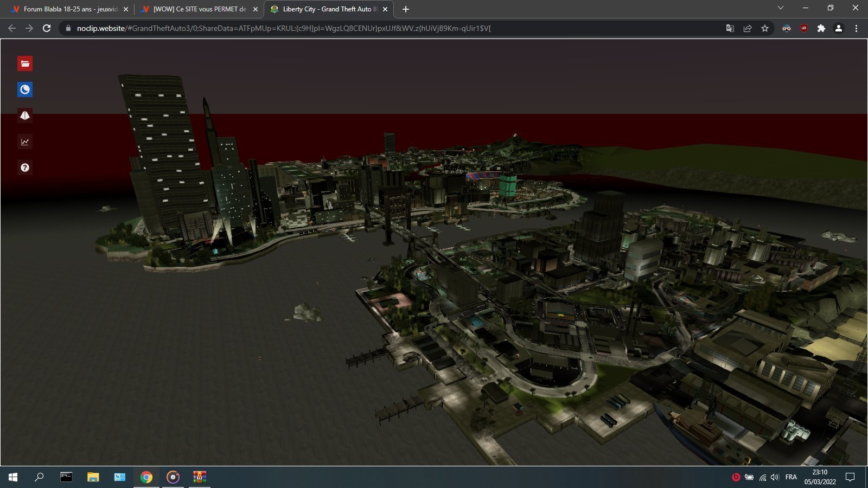The width and height of the screenshot is (868, 488).
Task: Open the volume speaker tray icon
Action: click(775, 477)
